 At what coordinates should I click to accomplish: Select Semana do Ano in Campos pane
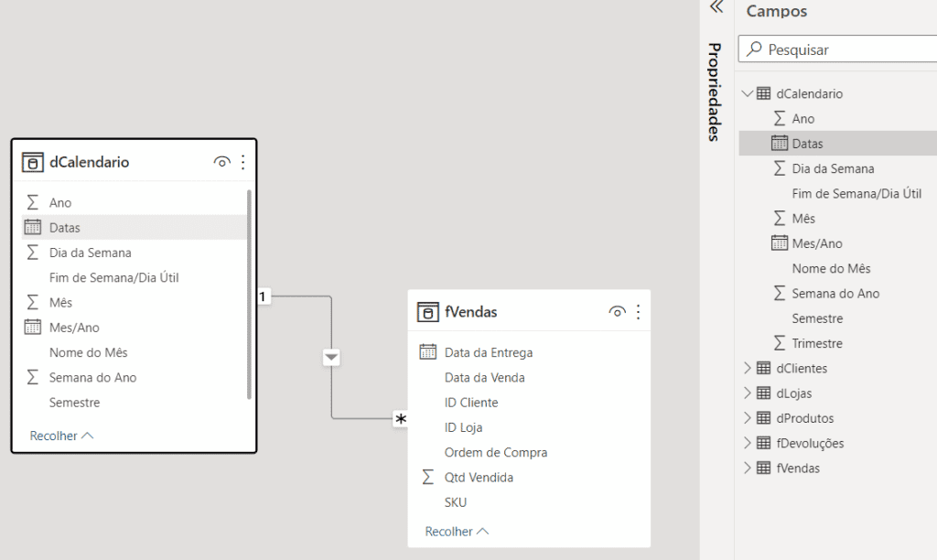pyautogui.click(x=838, y=294)
